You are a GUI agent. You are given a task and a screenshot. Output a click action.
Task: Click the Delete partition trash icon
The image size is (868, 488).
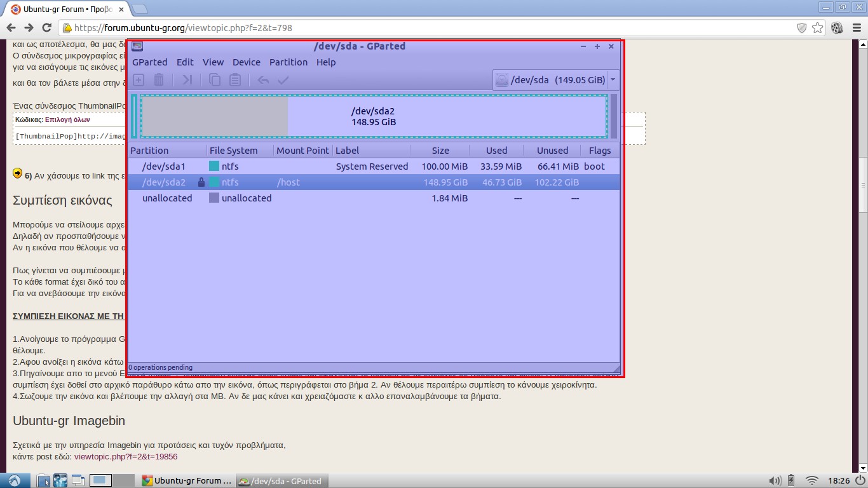[159, 80]
